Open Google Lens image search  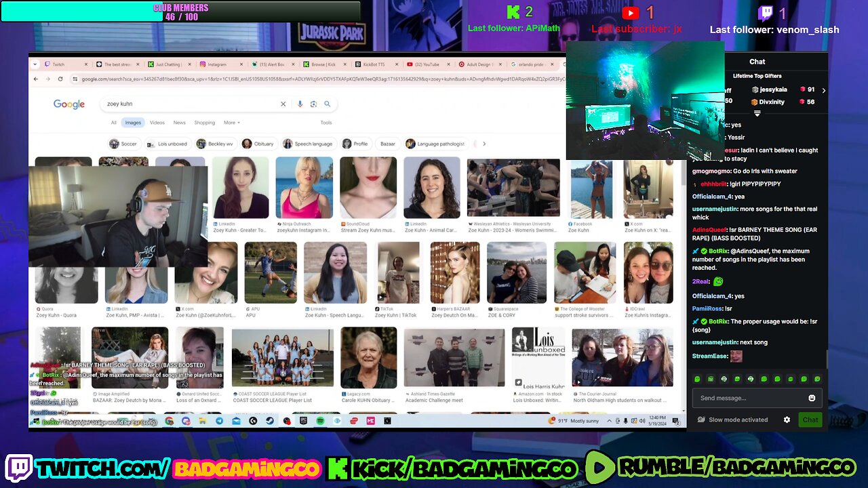pyautogui.click(x=313, y=104)
